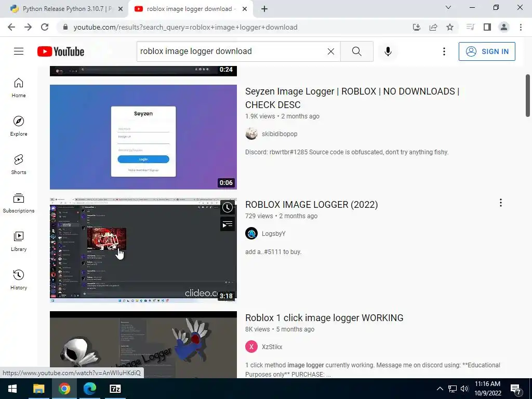Open History in the sidebar
Image resolution: width=532 pixels, height=399 pixels.
click(x=19, y=280)
